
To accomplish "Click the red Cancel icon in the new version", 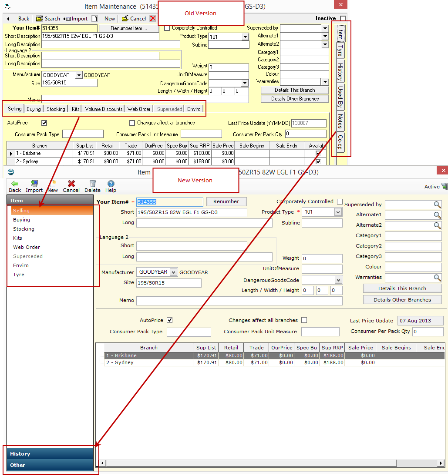I will 71,183.
